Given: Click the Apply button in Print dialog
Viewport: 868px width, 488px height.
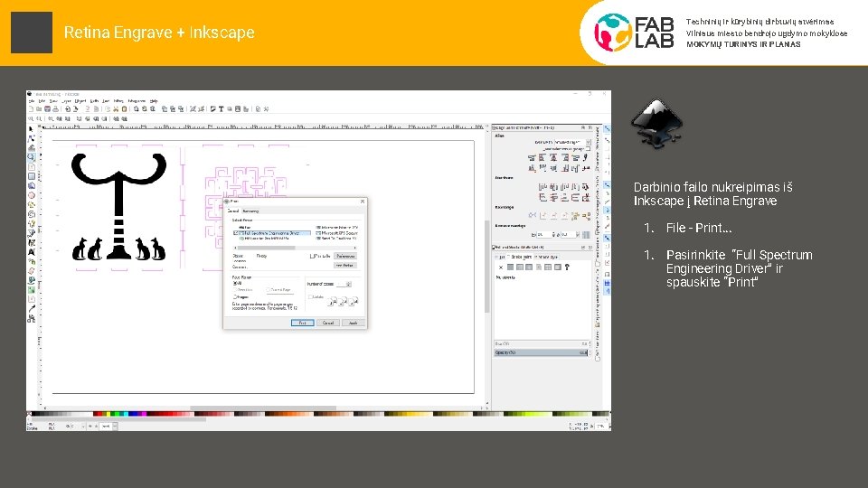Looking at the screenshot, I should coord(354,324).
